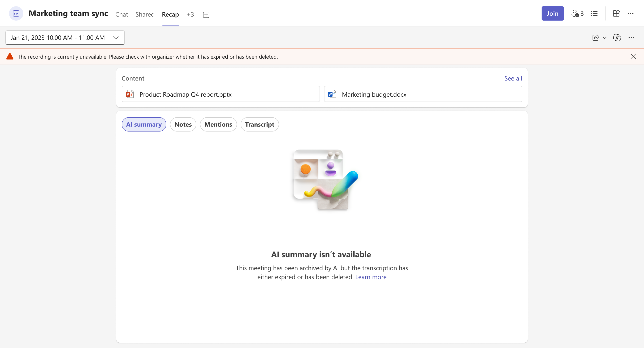The image size is (644, 348).
Task: Click the Marketing team sync title
Action: [x=68, y=13]
